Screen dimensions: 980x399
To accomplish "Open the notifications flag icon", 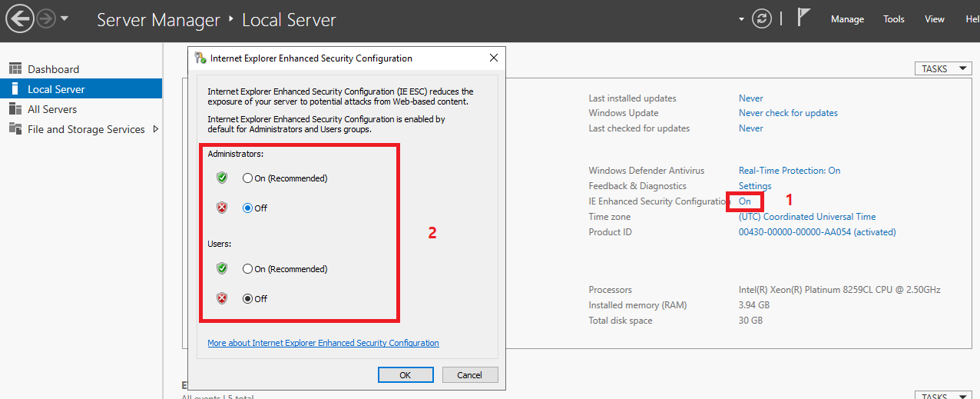I will [x=803, y=18].
